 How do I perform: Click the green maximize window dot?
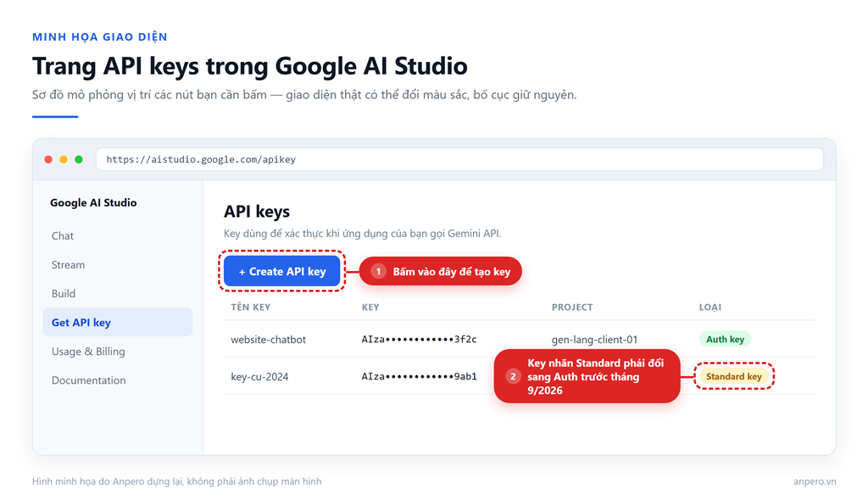[x=79, y=159]
